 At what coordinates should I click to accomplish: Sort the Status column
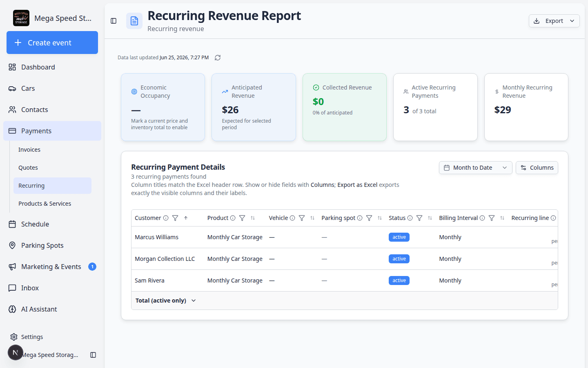click(430, 218)
